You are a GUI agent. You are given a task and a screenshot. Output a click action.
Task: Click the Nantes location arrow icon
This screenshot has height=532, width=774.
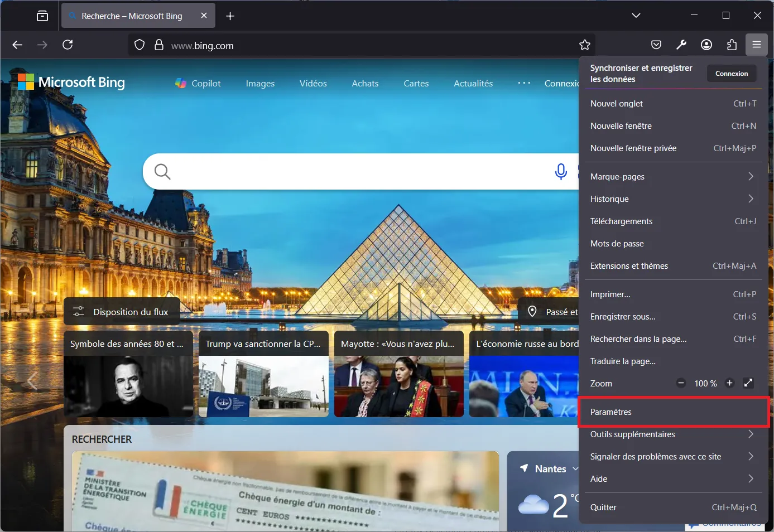(x=524, y=468)
